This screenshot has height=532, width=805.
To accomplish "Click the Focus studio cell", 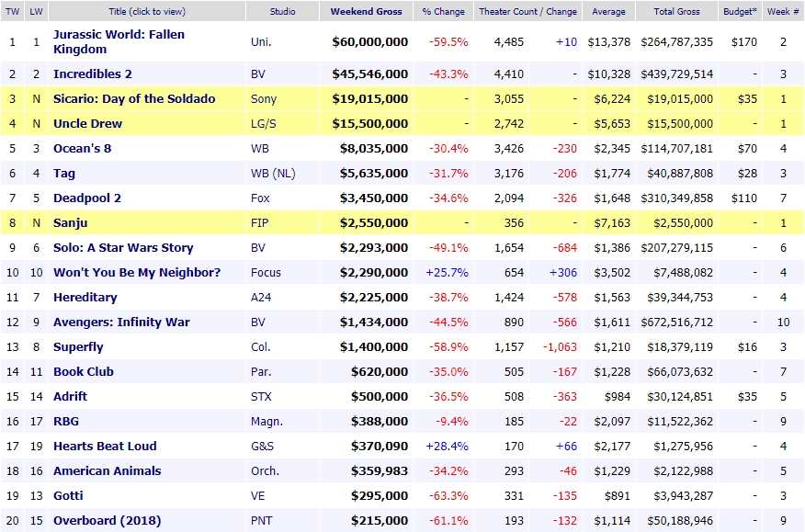I will click(x=266, y=273).
